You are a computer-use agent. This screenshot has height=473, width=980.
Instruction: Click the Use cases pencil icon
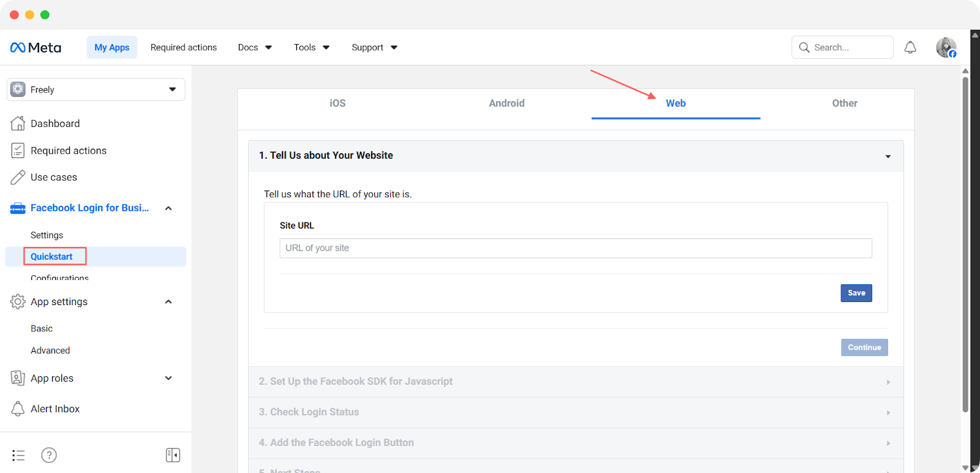click(18, 178)
